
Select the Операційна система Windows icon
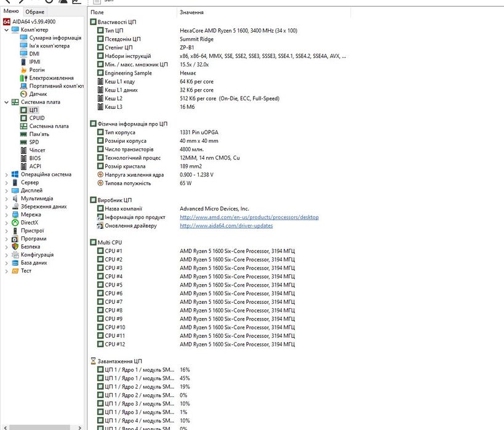pyautogui.click(x=15, y=174)
